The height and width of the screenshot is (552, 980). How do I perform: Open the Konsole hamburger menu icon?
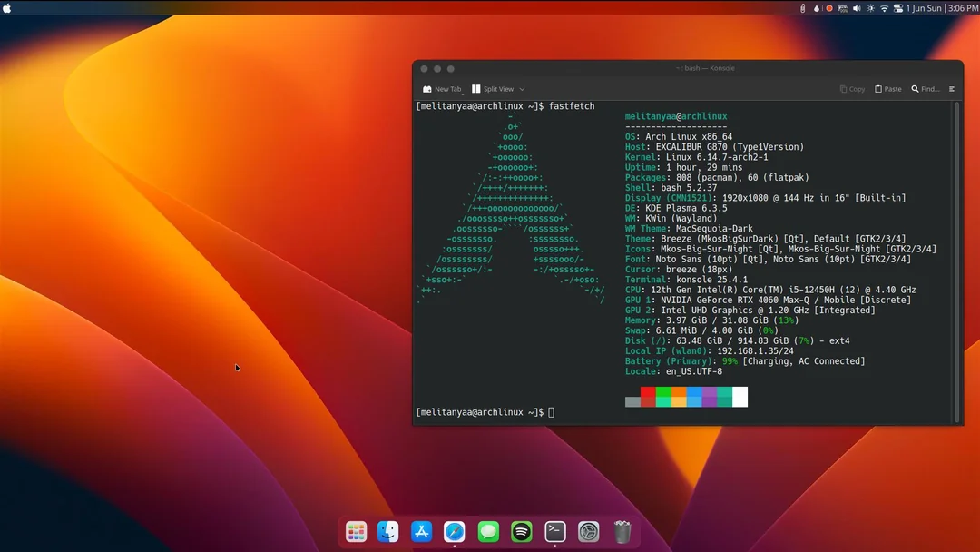(950, 88)
